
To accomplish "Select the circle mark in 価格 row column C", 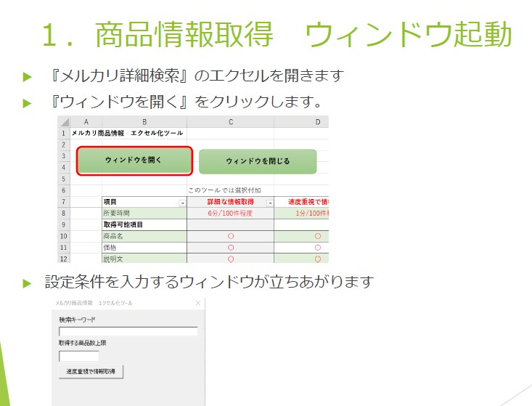I will tap(231, 248).
